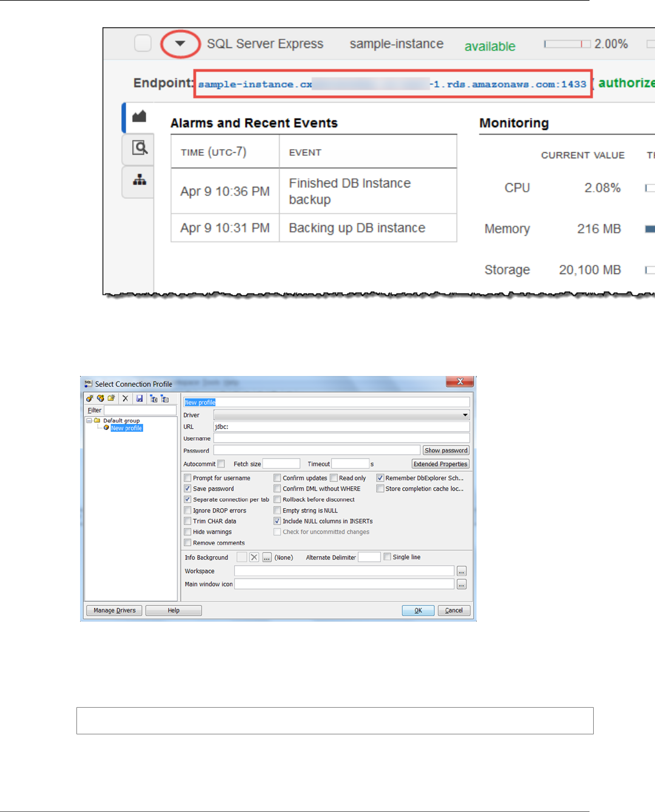Delete the selected profile with X icon

126,398
